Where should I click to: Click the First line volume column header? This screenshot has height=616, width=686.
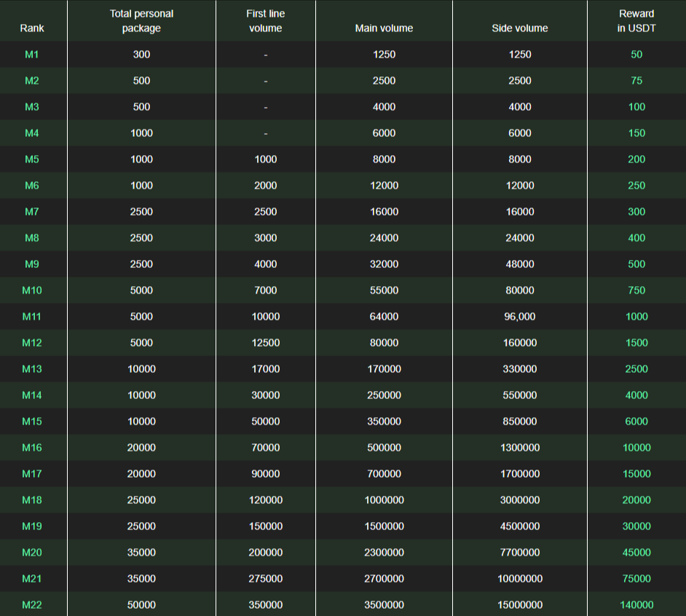pos(265,21)
